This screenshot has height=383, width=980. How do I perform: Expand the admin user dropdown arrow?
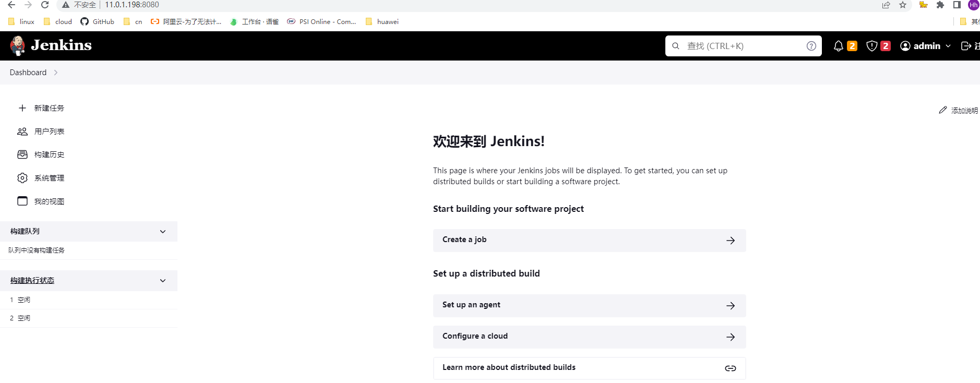click(948, 46)
